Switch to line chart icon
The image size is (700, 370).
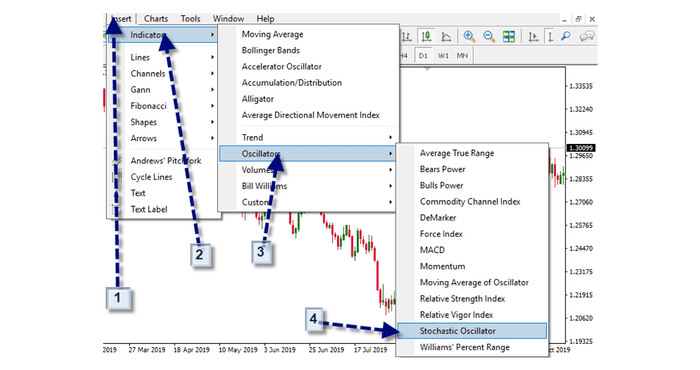pos(446,37)
